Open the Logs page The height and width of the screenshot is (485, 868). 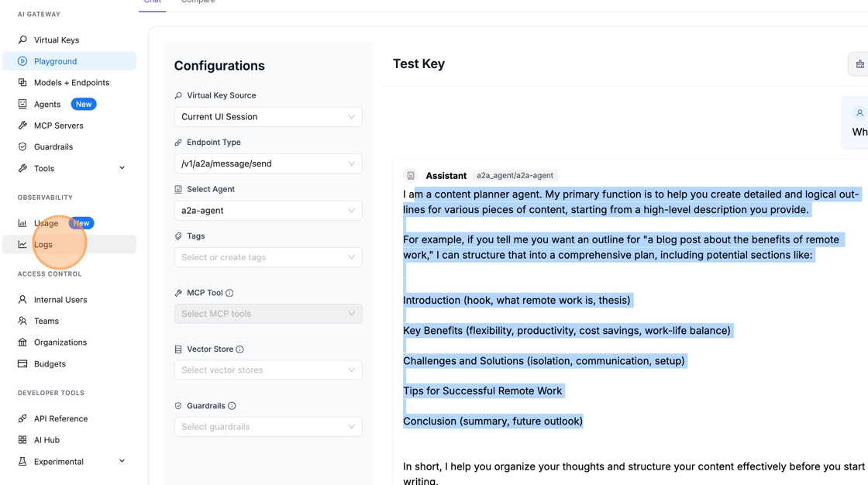[x=43, y=245]
